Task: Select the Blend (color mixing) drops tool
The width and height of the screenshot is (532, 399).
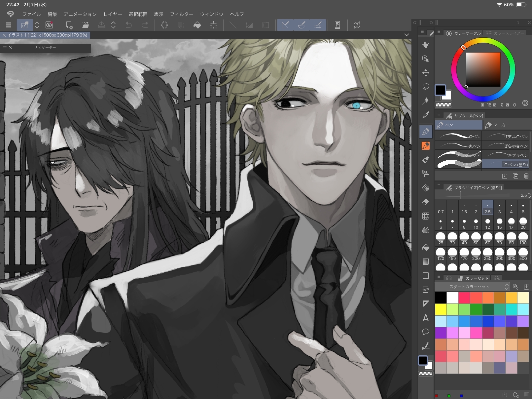Action: [426, 230]
